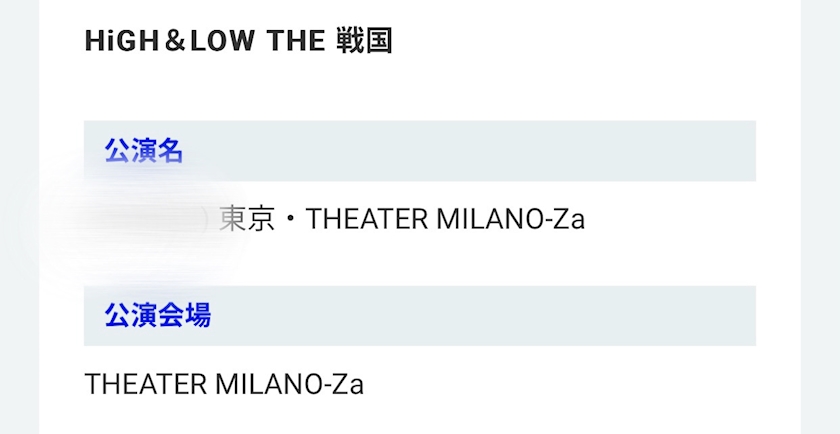
Task: Click the word 戦国 in the title
Action: pyautogui.click(x=365, y=41)
